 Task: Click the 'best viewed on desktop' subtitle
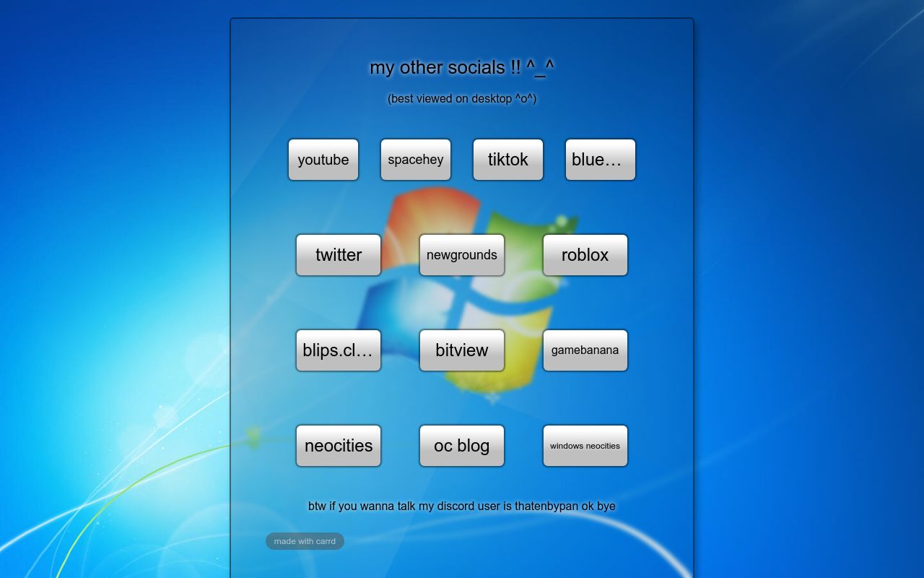(462, 98)
